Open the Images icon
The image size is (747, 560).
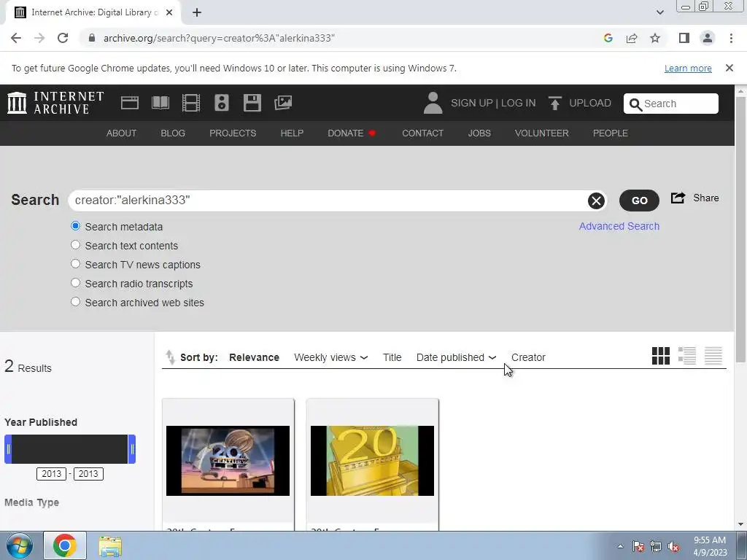tap(283, 103)
